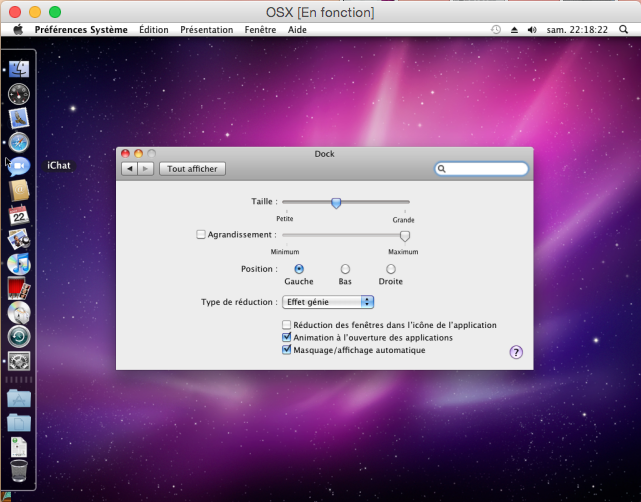Open the Documents folder stack
The width and height of the screenshot is (641, 502).
(x=19, y=422)
